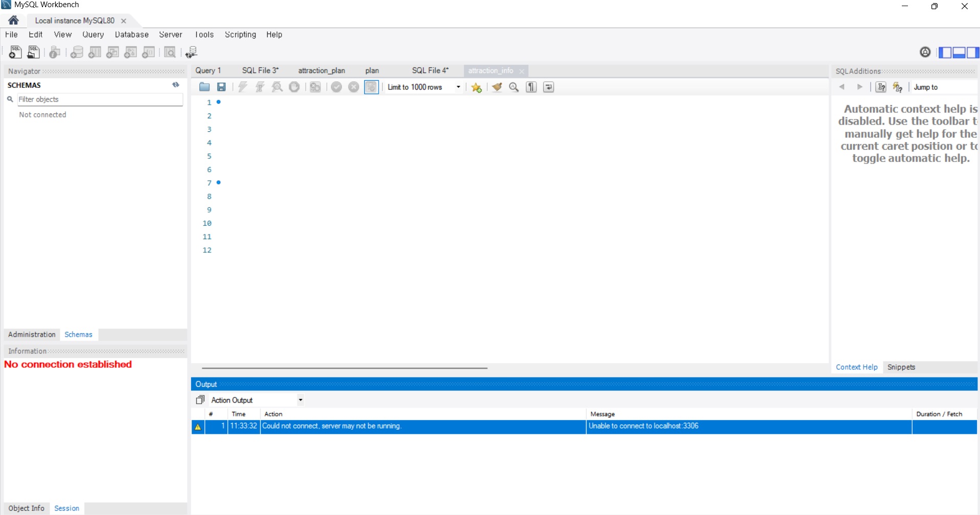Viewport: 980px width, 515px height.
Task: Open the Help menu
Action: [x=274, y=35]
